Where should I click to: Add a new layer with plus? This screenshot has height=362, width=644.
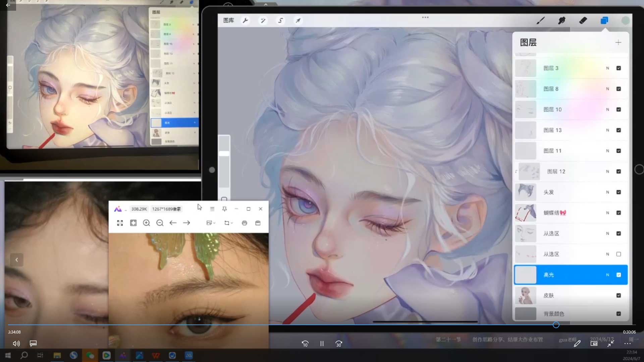pos(618,43)
